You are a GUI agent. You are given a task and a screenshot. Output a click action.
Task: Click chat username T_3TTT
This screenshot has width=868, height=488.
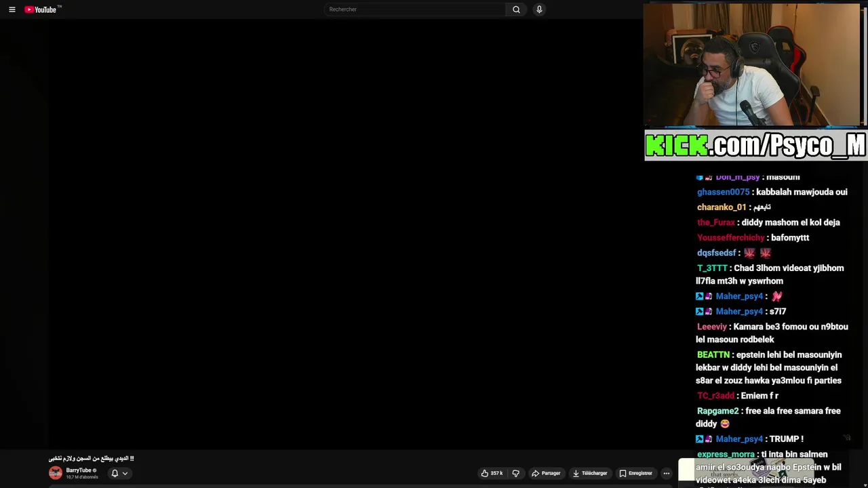(x=712, y=268)
